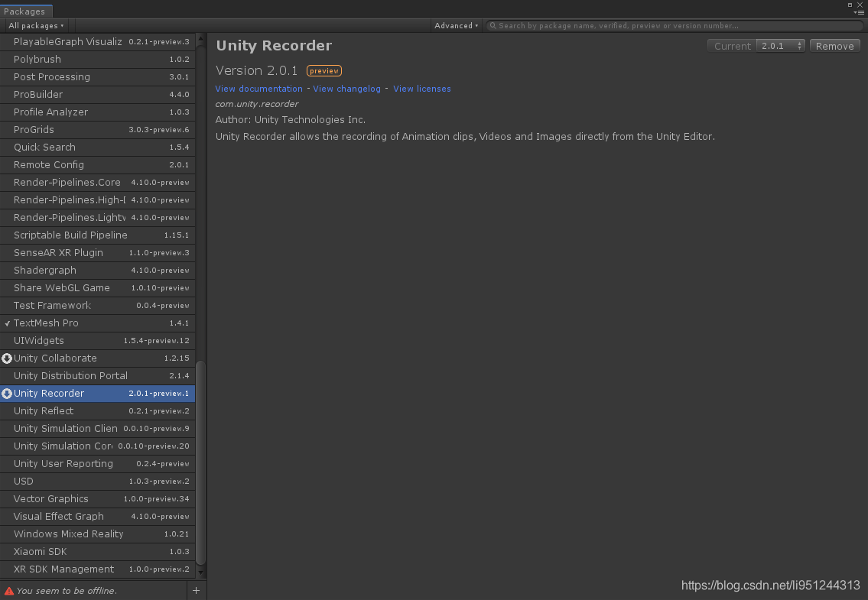Select ProBuilder package
The image size is (868, 600).
click(97, 95)
